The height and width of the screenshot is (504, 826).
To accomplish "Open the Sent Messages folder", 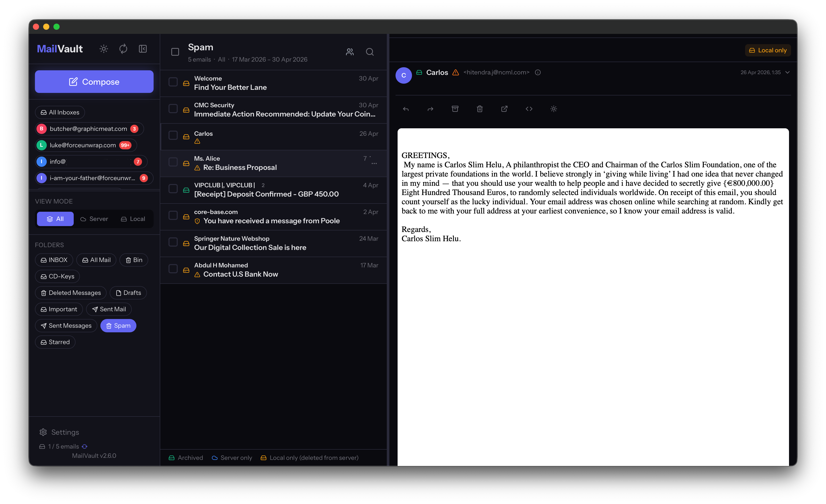I will pyautogui.click(x=66, y=326).
